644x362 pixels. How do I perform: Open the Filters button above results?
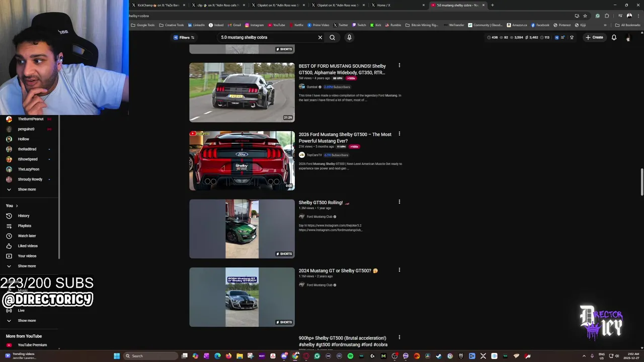coord(184,37)
